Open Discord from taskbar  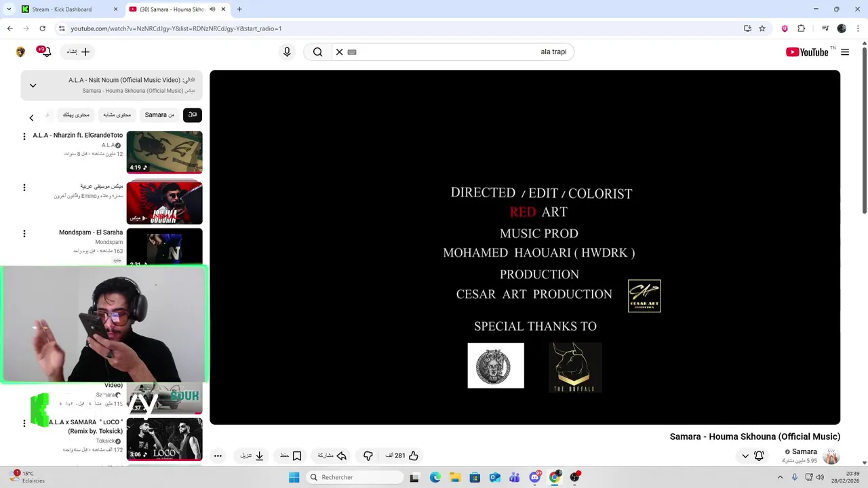[x=535, y=477]
